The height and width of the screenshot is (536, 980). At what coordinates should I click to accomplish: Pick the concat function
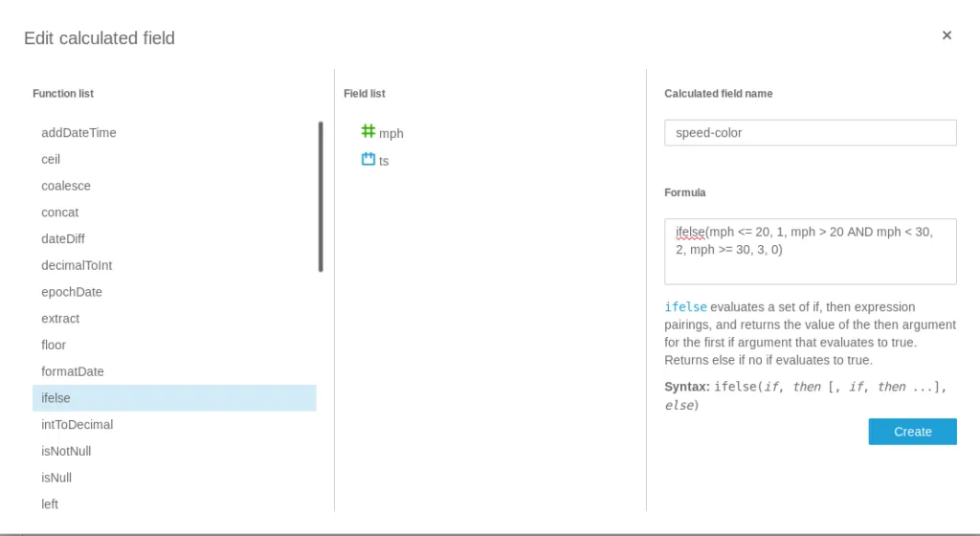tap(60, 212)
